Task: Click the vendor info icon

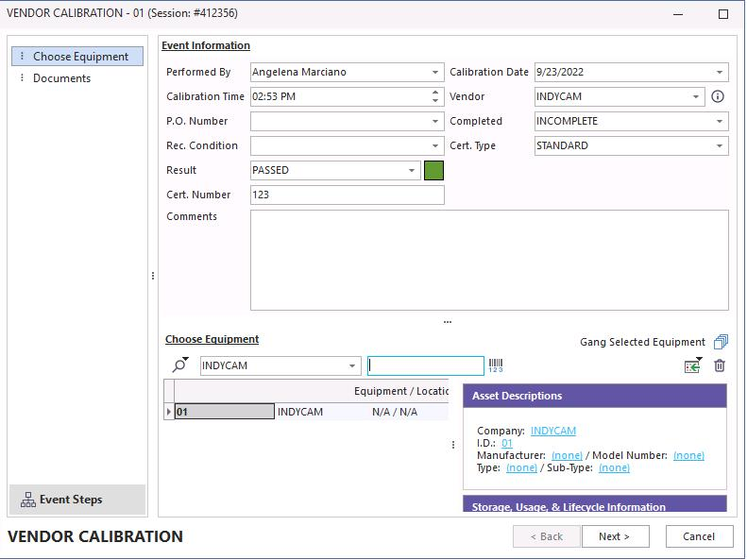Action: click(718, 96)
